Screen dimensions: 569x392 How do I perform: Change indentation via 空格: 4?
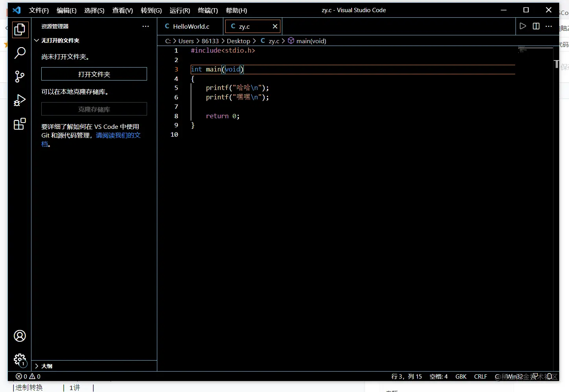pyautogui.click(x=438, y=376)
